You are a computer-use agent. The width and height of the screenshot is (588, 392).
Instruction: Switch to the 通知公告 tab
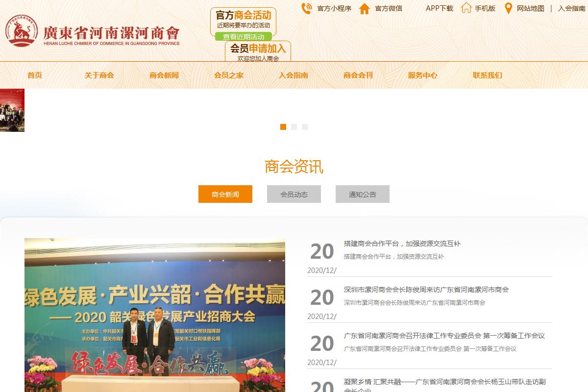click(x=363, y=194)
